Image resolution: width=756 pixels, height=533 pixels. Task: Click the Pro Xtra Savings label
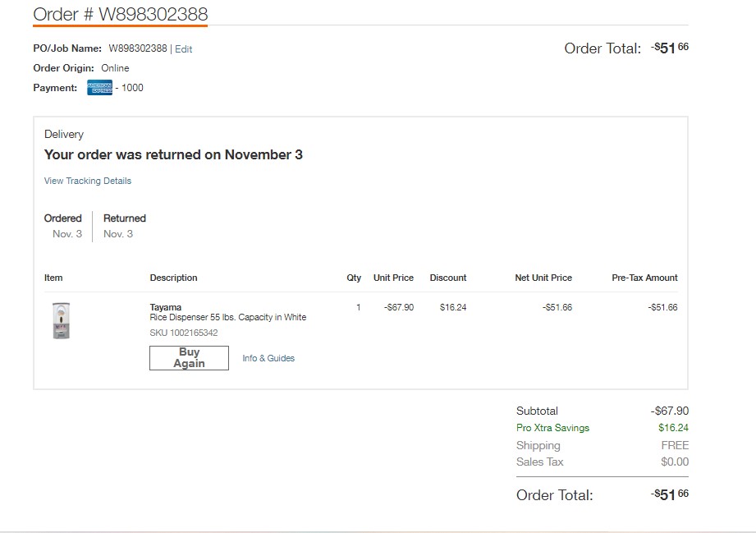pyautogui.click(x=553, y=428)
